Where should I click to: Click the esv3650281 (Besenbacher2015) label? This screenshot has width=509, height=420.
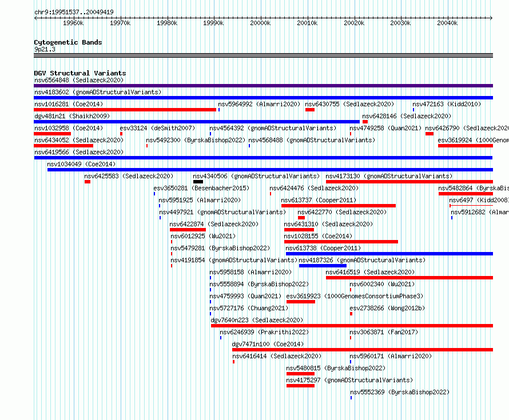(x=201, y=188)
